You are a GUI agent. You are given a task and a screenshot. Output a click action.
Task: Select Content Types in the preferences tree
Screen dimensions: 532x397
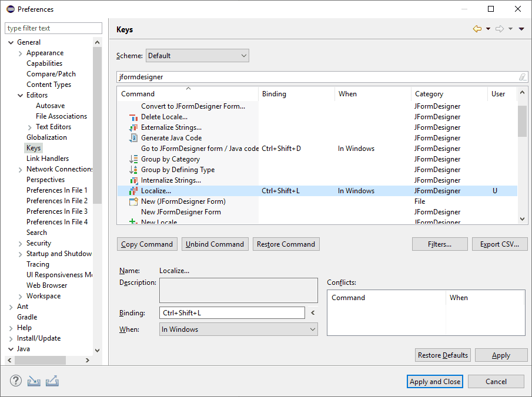pos(49,85)
